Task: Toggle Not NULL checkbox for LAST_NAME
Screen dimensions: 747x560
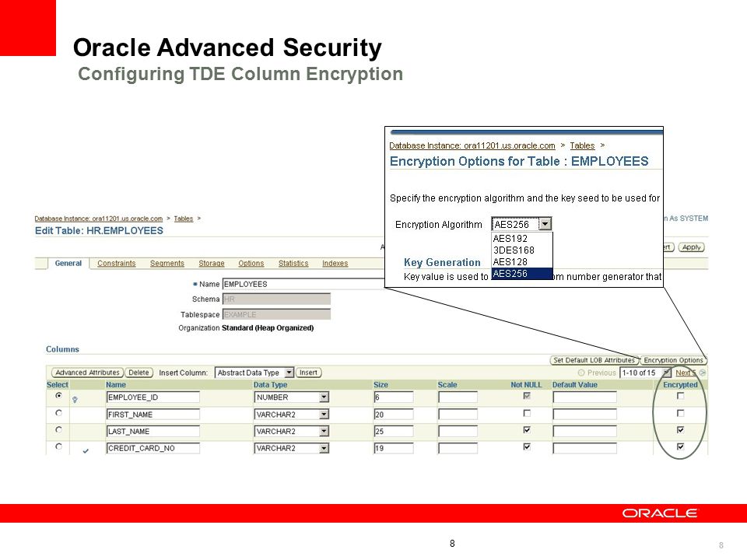Action: point(527,429)
